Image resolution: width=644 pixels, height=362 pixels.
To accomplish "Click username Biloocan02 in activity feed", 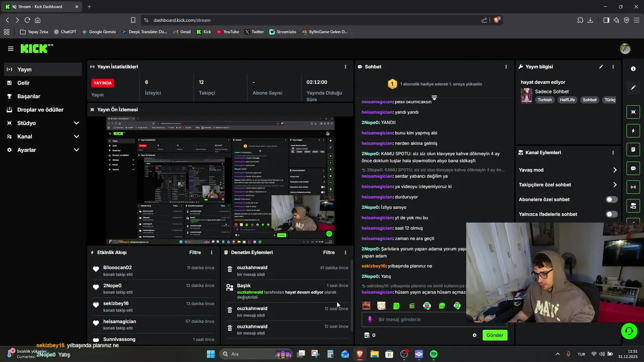I will tap(117, 267).
